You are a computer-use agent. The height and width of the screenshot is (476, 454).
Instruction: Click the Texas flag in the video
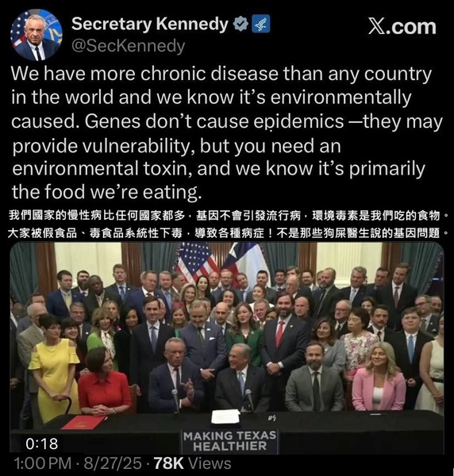(246, 261)
